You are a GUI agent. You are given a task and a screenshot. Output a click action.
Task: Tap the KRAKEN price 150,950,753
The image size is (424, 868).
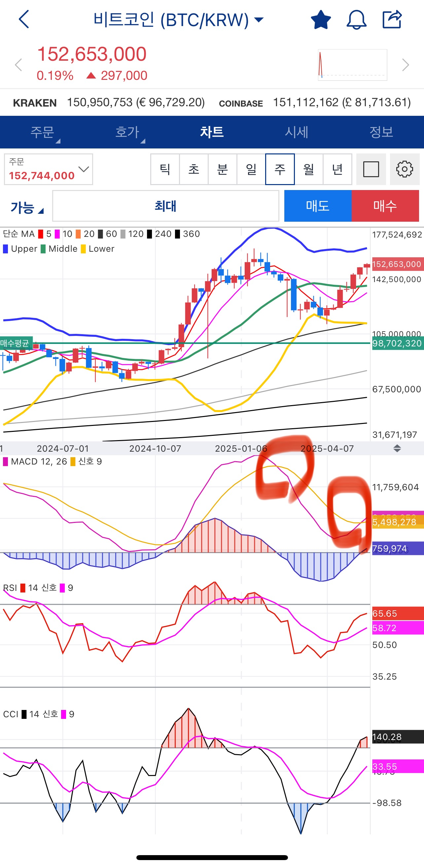(136, 102)
